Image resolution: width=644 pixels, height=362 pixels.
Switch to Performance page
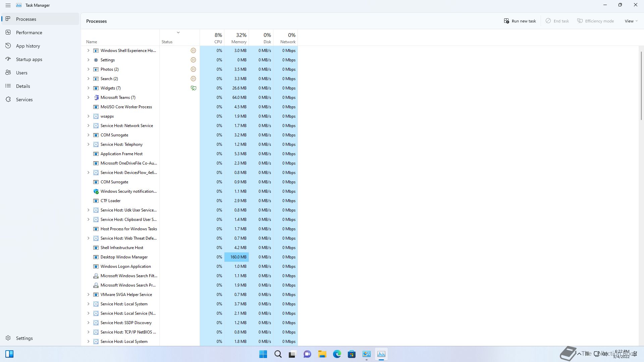point(40,33)
